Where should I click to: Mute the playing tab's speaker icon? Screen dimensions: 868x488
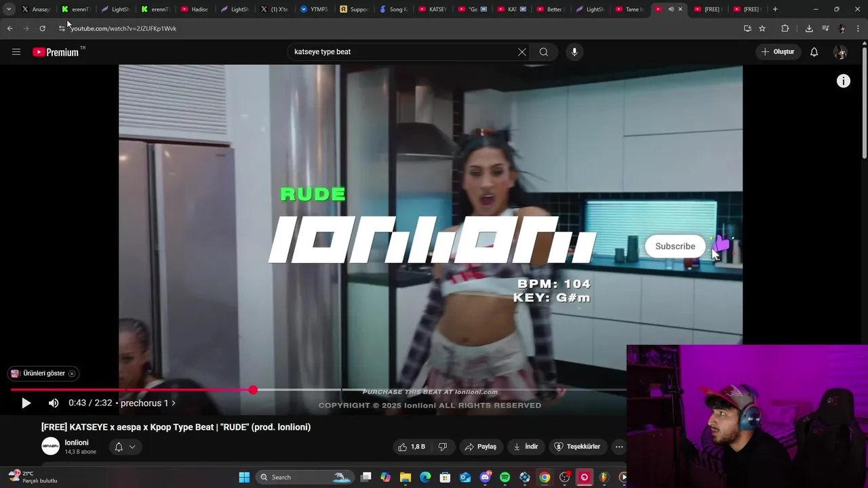(671, 9)
